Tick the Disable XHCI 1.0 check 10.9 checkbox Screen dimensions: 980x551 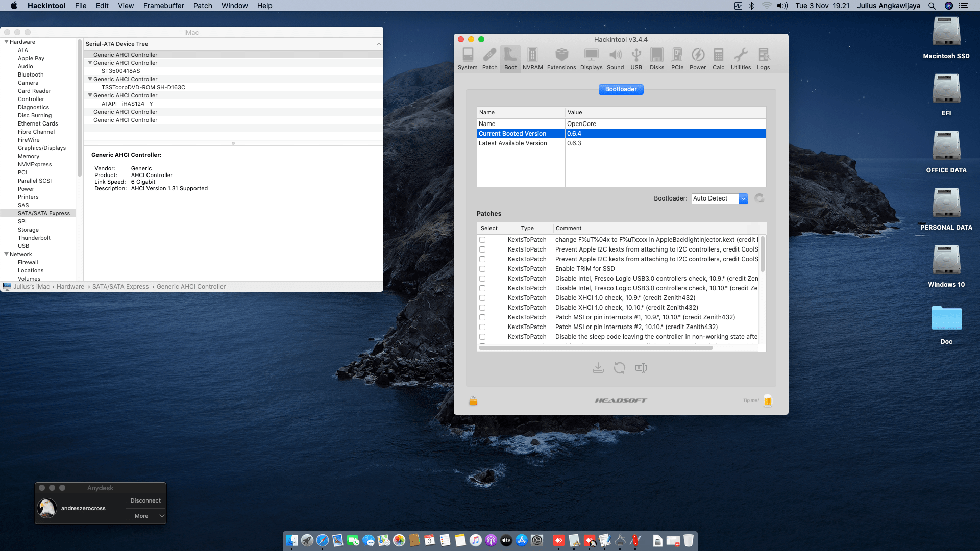coord(482,298)
